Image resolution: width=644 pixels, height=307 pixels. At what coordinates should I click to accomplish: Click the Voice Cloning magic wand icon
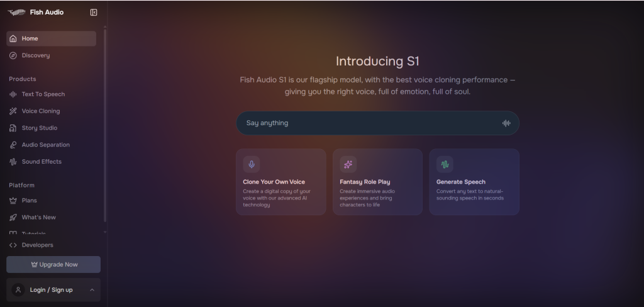(x=13, y=111)
